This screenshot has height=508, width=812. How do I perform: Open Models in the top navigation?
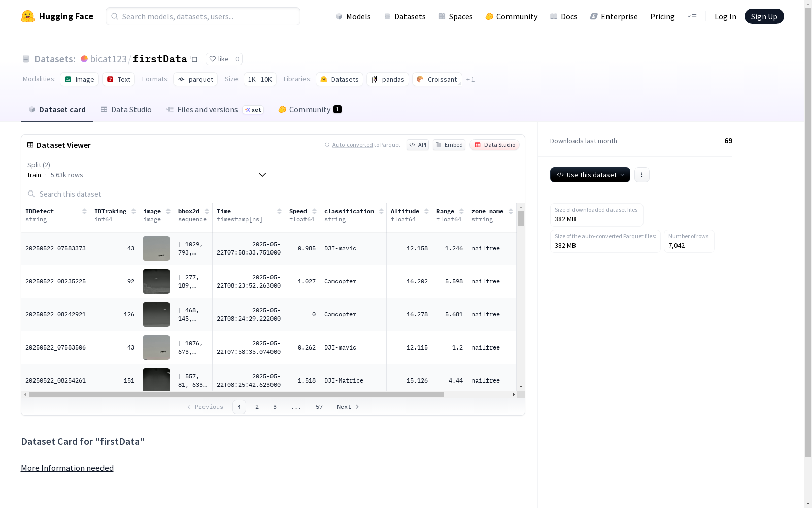point(353,16)
